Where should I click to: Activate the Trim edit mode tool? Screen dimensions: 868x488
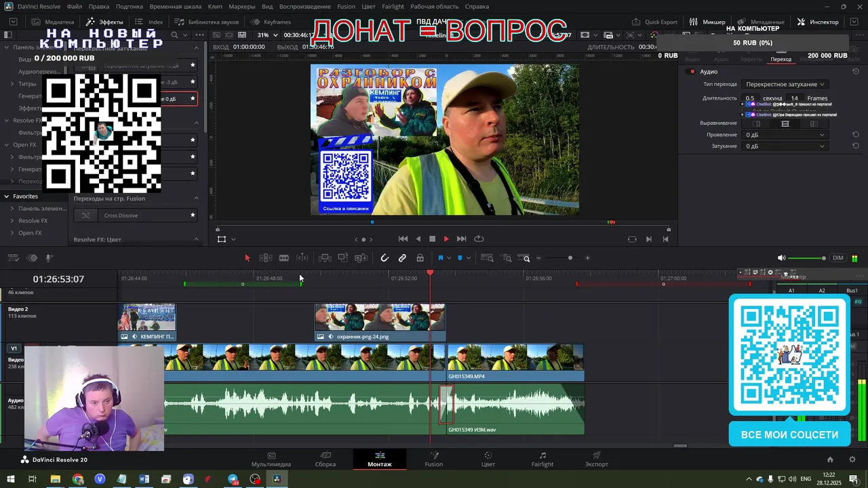[x=266, y=258]
